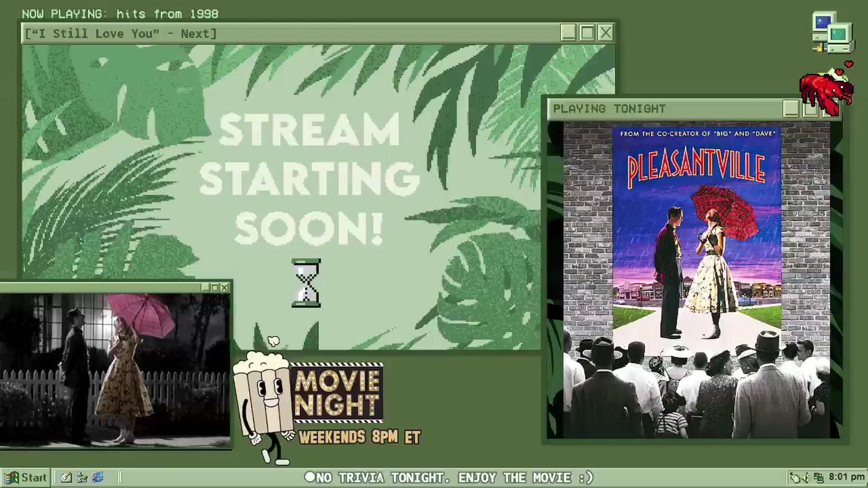Screen dimensions: 868x488
Task: Click the "I Still Love You" - Next title
Action: pyautogui.click(x=121, y=34)
